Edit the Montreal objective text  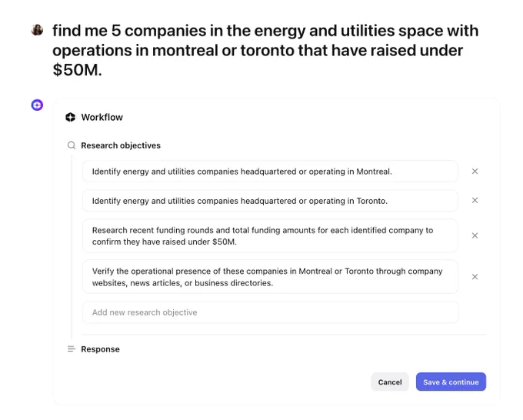270,171
